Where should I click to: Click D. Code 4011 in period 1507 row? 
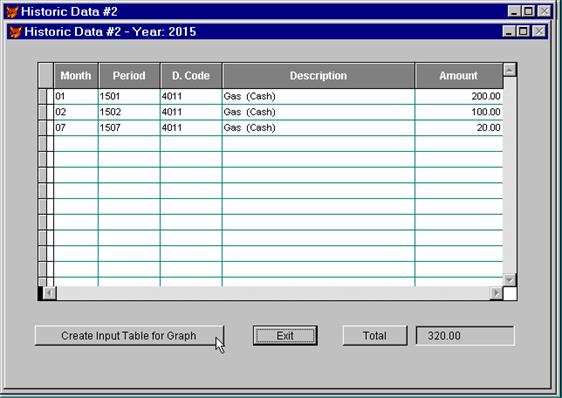click(191, 128)
